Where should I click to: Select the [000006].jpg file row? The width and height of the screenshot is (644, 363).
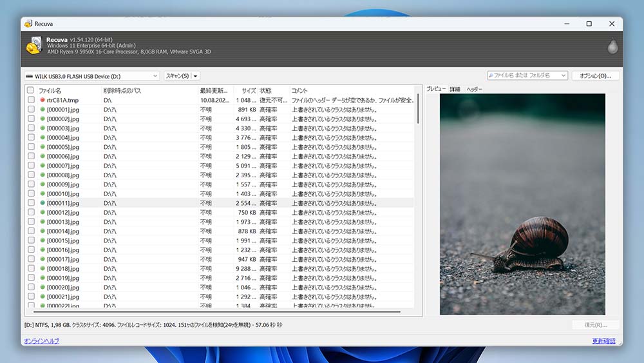220,156
